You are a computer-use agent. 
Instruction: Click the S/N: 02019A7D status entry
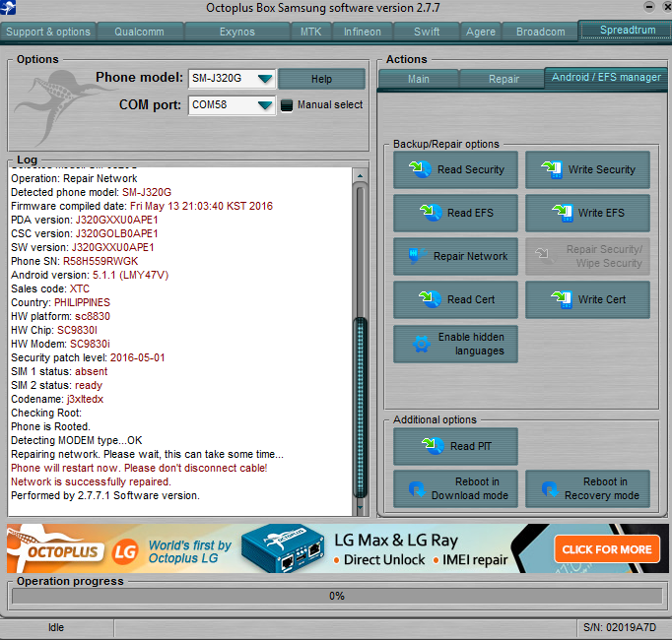(620, 627)
